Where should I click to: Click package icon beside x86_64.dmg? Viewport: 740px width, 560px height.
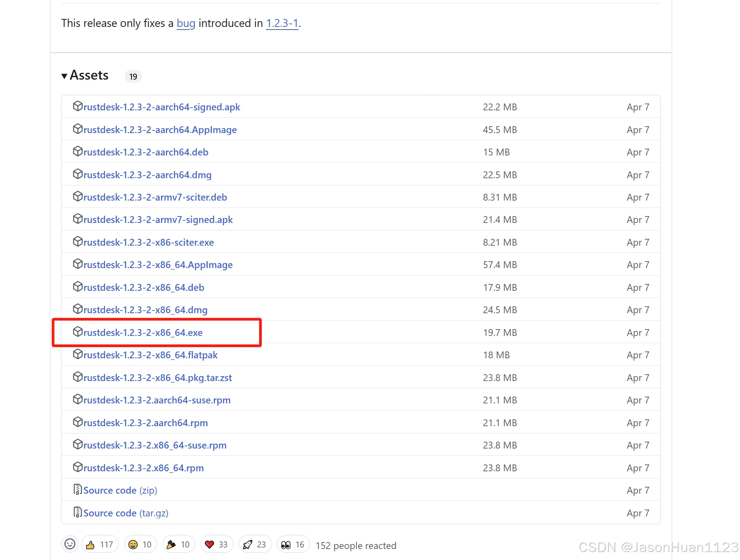[x=78, y=309]
